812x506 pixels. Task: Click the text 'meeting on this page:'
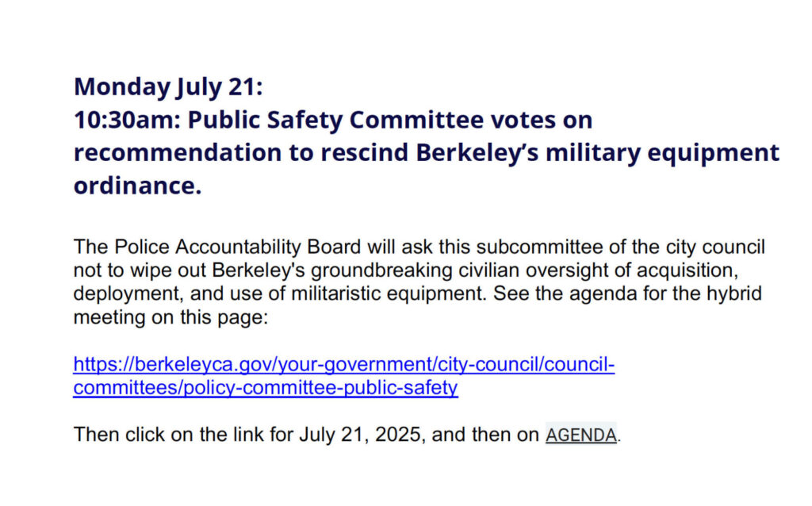coord(171,317)
